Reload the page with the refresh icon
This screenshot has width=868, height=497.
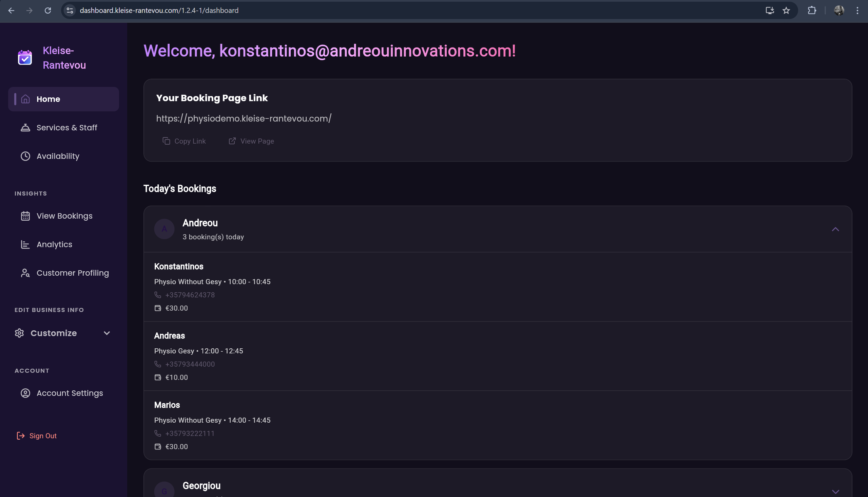click(48, 11)
